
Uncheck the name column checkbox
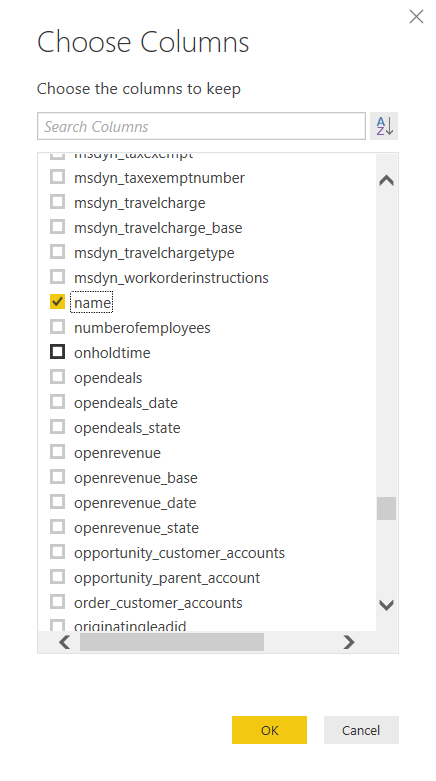coord(58,301)
